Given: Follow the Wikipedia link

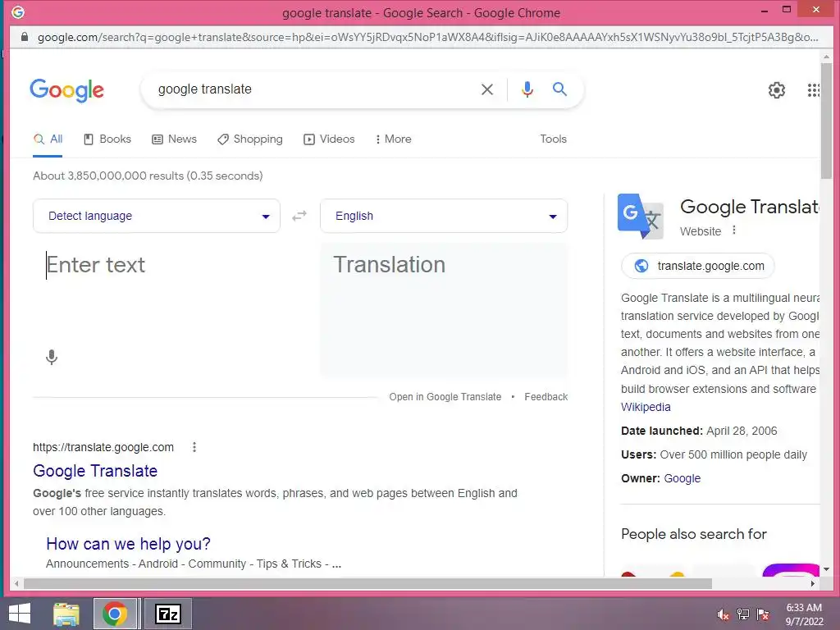Looking at the screenshot, I should 646,407.
